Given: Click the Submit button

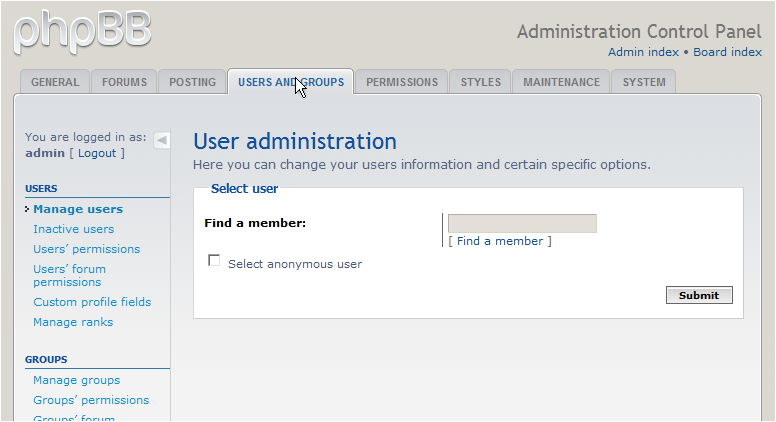Looking at the screenshot, I should pos(699,295).
